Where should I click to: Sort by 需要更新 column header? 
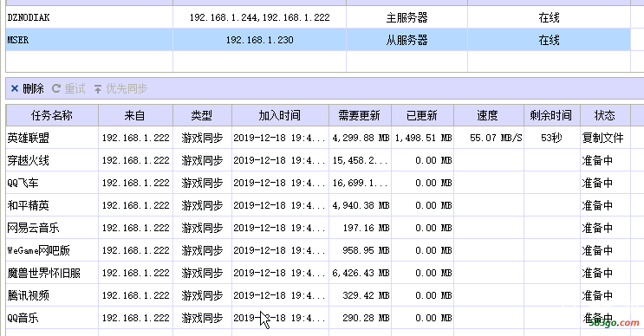pyautogui.click(x=360, y=115)
